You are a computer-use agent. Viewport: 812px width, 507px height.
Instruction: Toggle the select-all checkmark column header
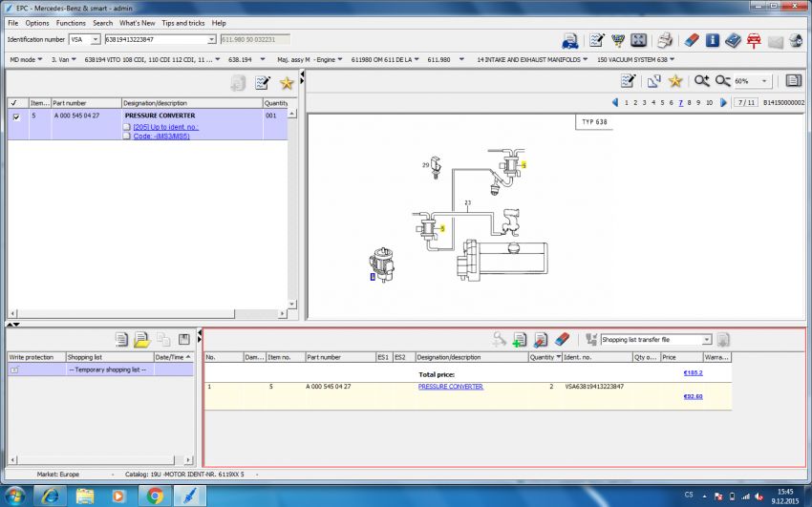(14, 103)
